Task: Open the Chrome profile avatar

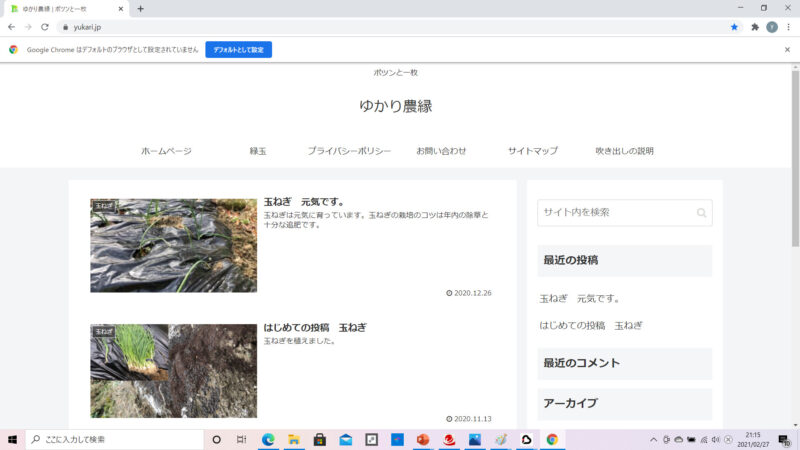Action: (x=772, y=27)
